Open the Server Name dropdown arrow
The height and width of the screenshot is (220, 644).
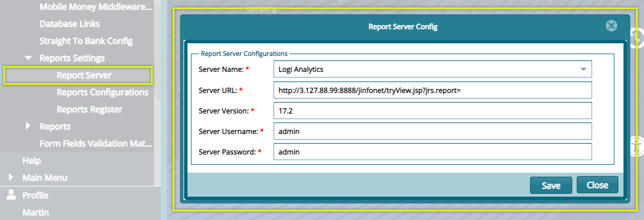click(x=583, y=70)
